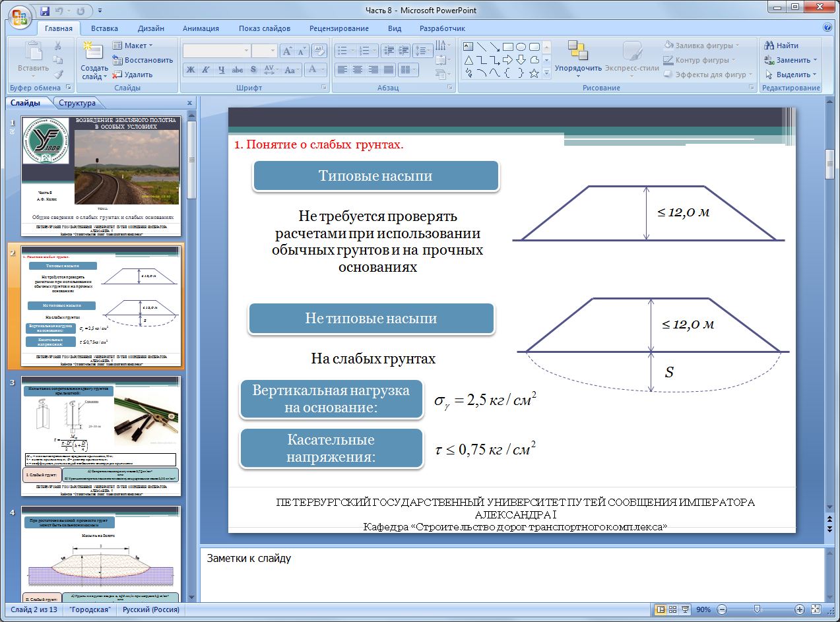The image size is (840, 622).
Task: Increase font size with large A
Action: click(x=287, y=51)
